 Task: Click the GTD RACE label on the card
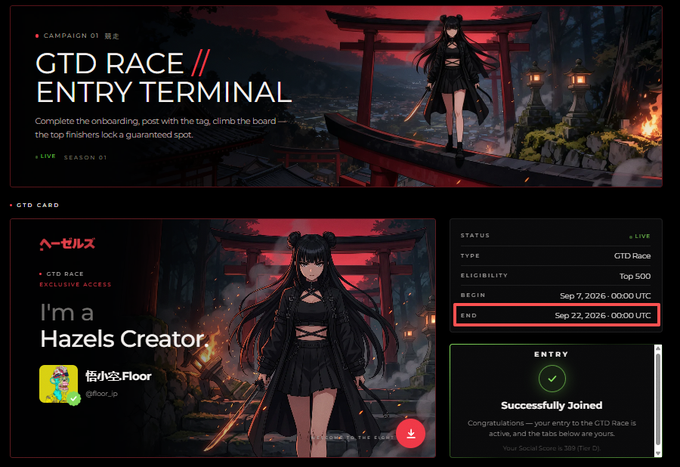pos(65,274)
